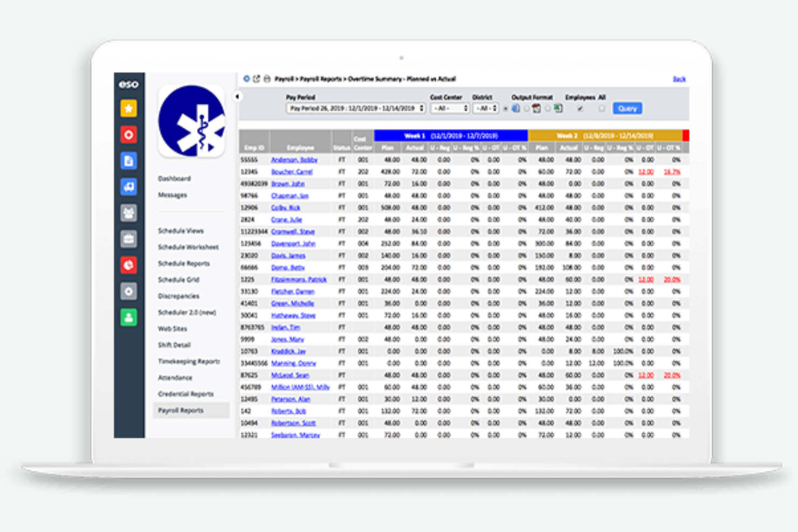Open the red circle sidebar icon
798x532 pixels.
pos(129,134)
